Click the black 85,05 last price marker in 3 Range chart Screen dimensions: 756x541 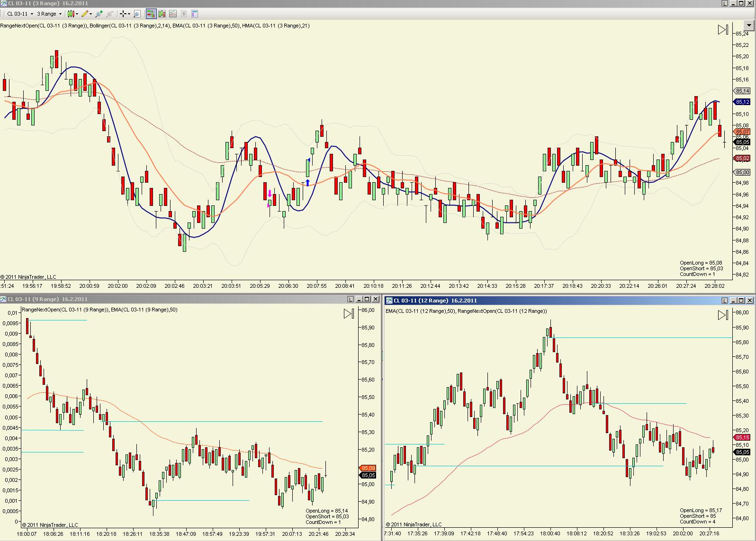[742, 142]
